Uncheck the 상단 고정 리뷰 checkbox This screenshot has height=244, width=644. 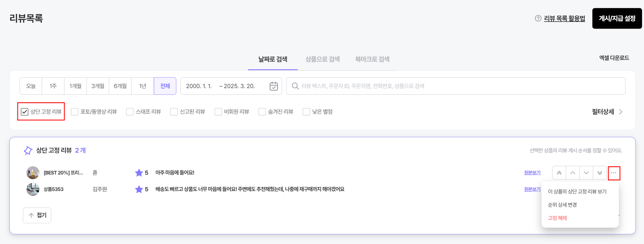point(25,111)
